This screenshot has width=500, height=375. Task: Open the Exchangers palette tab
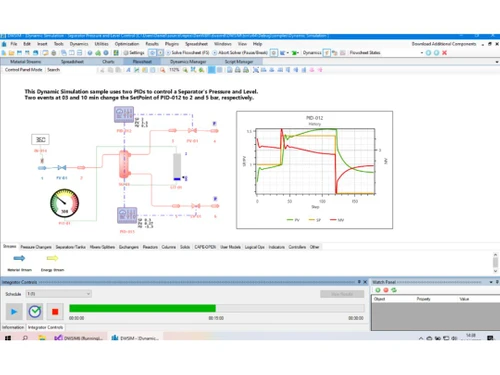point(129,247)
